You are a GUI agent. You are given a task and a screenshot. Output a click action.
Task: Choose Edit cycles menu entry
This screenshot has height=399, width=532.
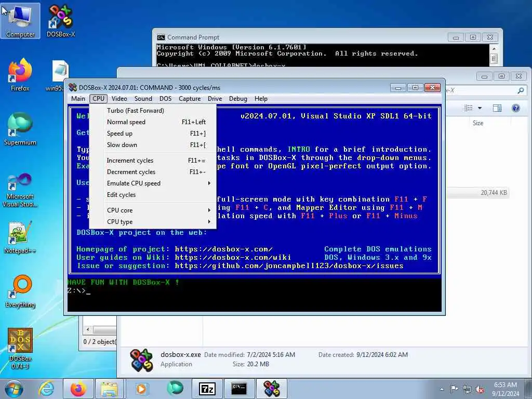click(153, 195)
